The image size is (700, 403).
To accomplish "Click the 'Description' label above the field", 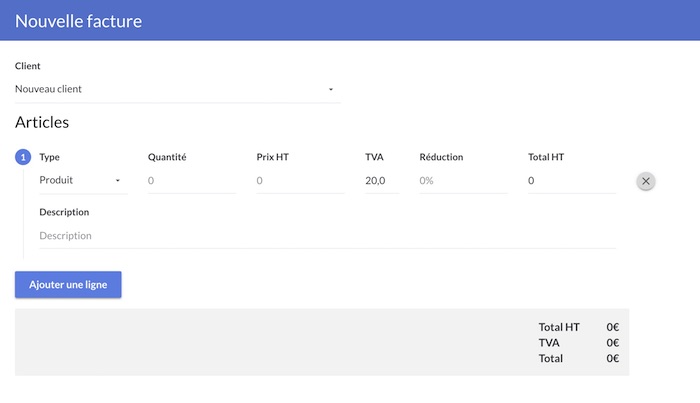I will click(64, 212).
